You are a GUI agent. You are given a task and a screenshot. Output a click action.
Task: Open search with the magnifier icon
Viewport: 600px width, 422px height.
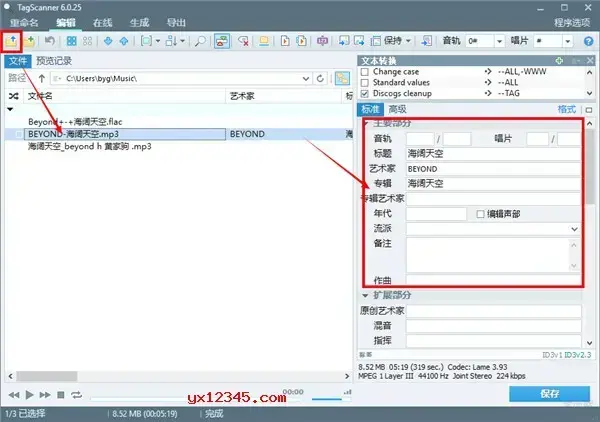[200, 41]
